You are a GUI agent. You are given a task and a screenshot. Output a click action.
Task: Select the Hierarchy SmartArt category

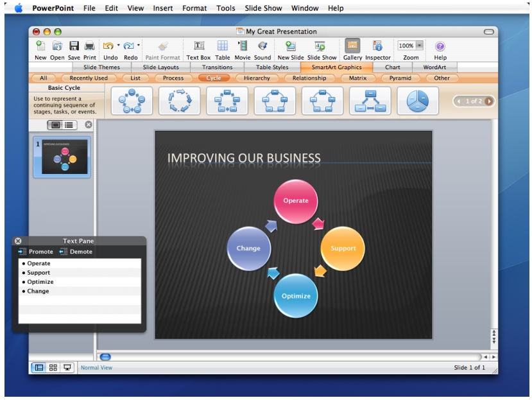pyautogui.click(x=257, y=78)
